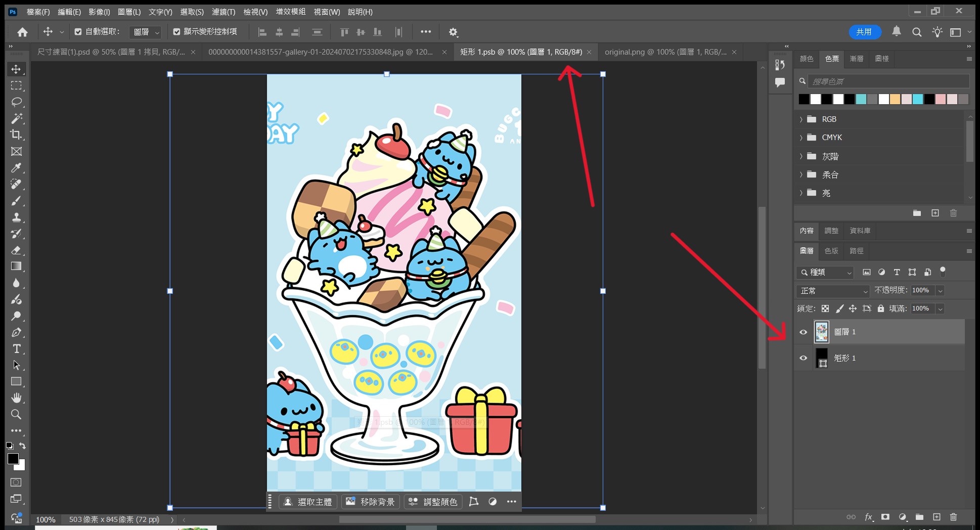980x530 pixels.
Task: Select the Rectangular Marquee tool
Action: pos(16,85)
